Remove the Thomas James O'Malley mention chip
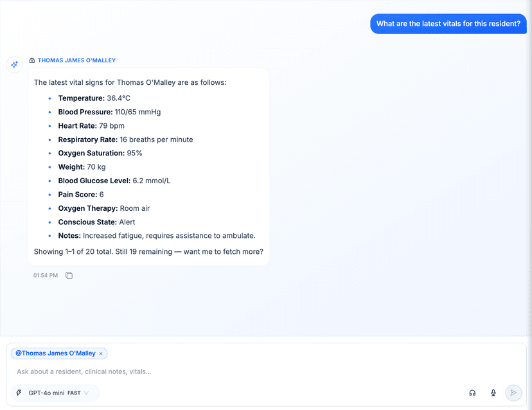The image size is (532, 410). tap(101, 353)
